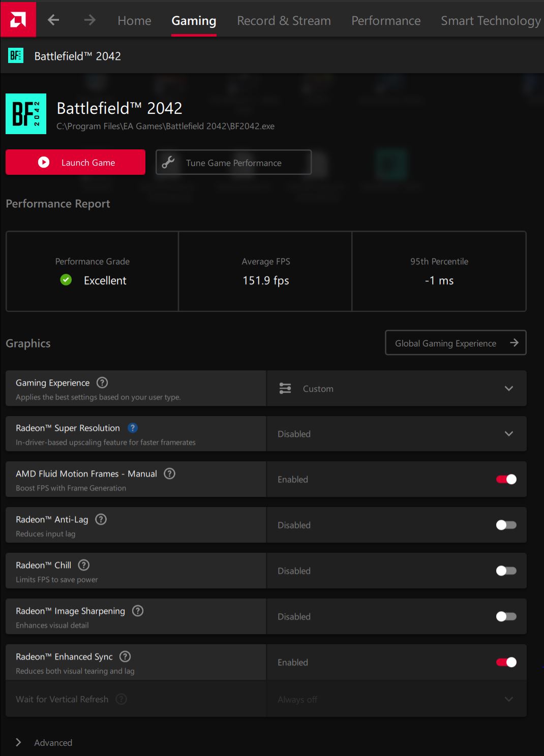Viewport: 544px width, 756px height.
Task: Click the Custom preset sliders icon
Action: click(x=285, y=389)
